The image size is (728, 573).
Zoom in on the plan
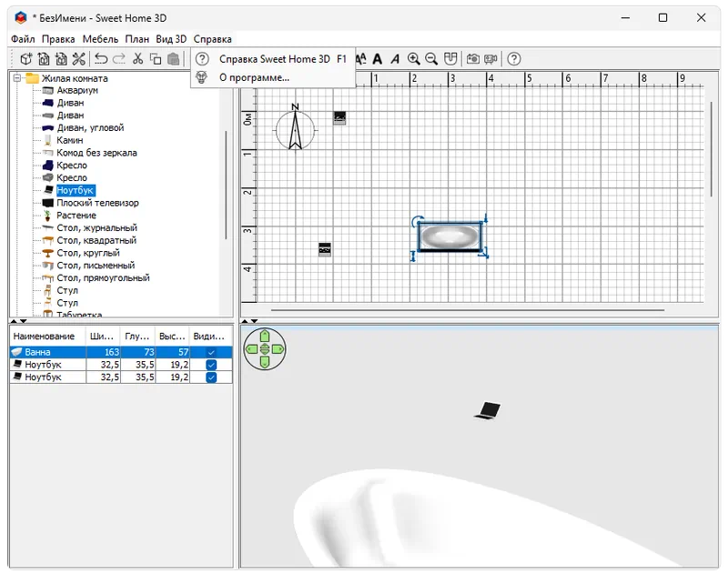[x=413, y=59]
